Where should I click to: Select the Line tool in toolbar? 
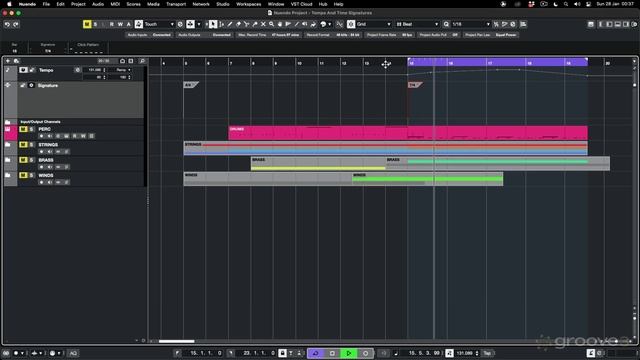297,24
